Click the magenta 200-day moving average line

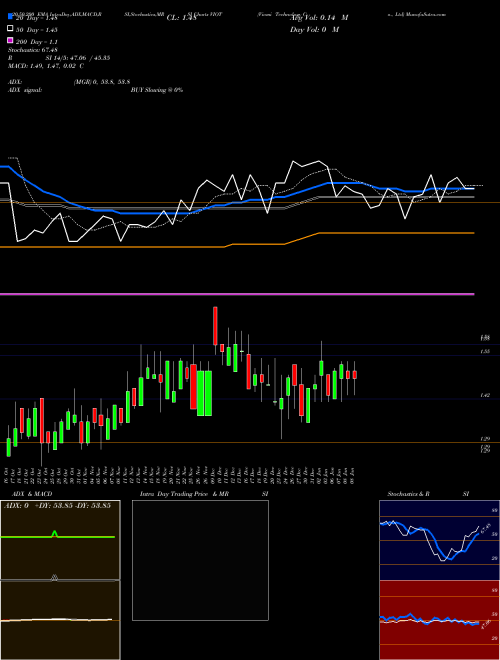pyautogui.click(x=237, y=294)
